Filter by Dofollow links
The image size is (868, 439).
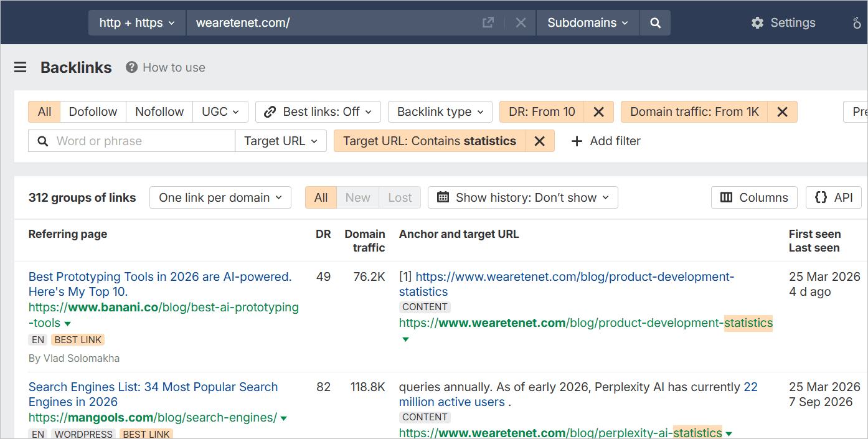pyautogui.click(x=93, y=112)
